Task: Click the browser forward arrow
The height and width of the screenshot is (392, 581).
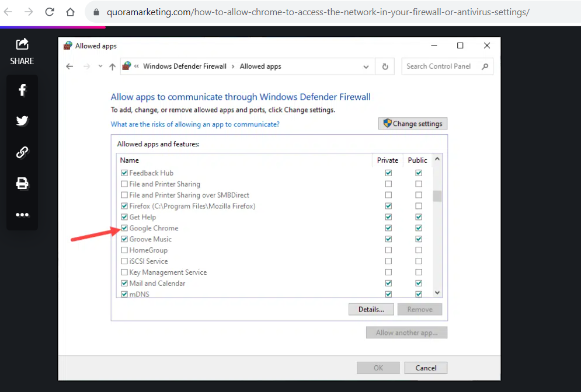Action: tap(29, 12)
